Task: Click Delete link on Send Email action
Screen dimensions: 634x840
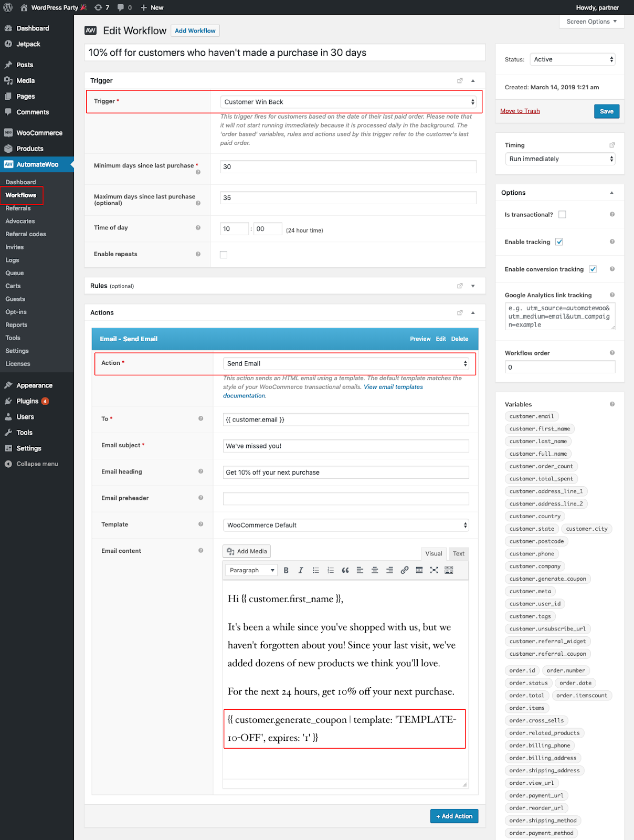Action: [460, 339]
